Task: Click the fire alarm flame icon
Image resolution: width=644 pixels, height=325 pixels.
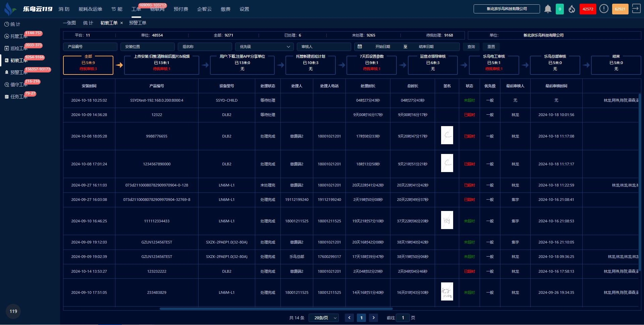Action: coord(572,9)
